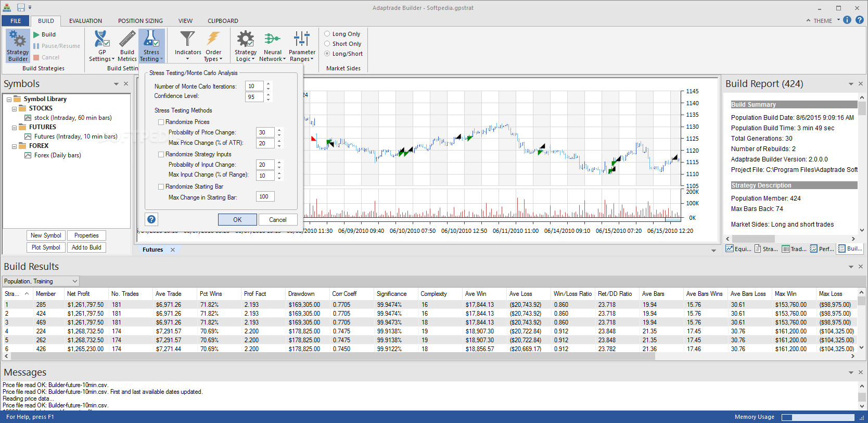Screen dimensions: 868x423
Task: Click the Memory Usage progress bar
Action: 818,417
